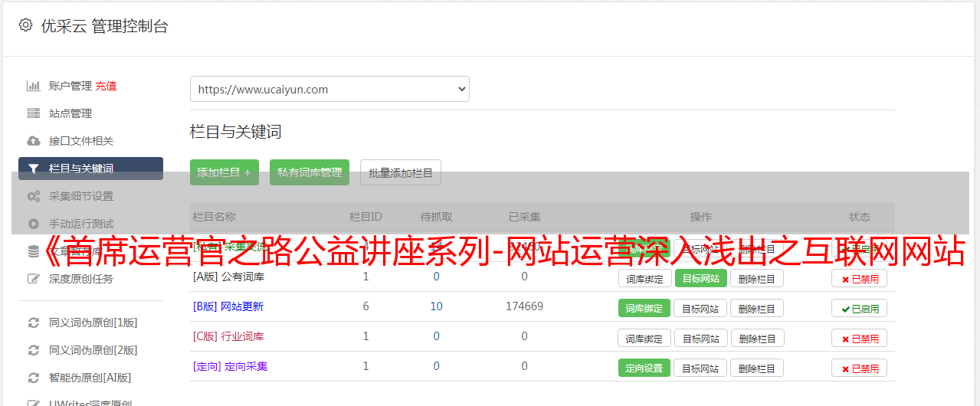Click the refresh icon for 同义词伪原创[2版]

34,350
